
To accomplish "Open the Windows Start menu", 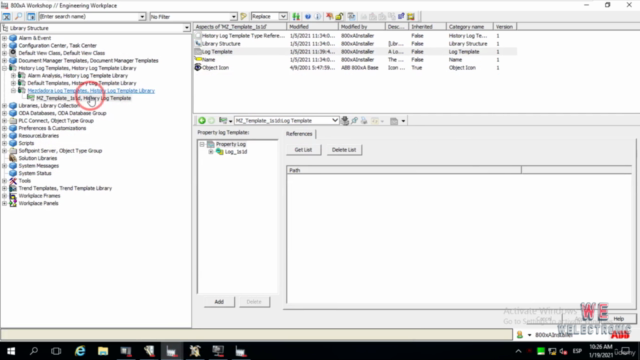I will click(11, 351).
